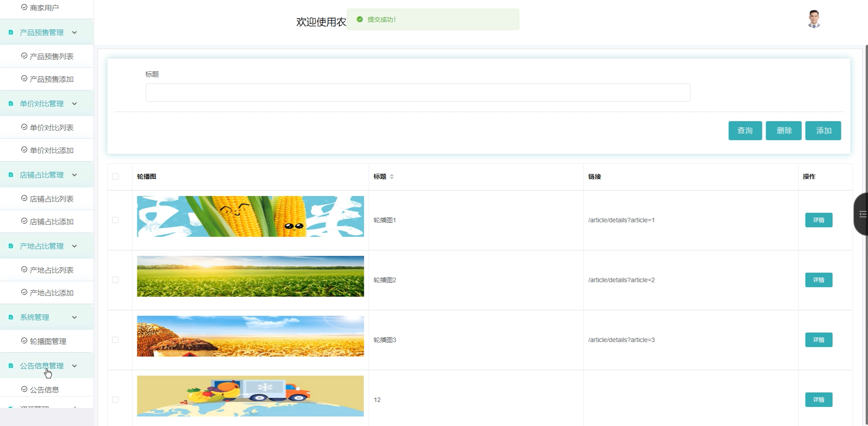This screenshot has width=868, height=426.
Task: Click the wheat field thumbnail of 轮播图3
Action: 250,336
